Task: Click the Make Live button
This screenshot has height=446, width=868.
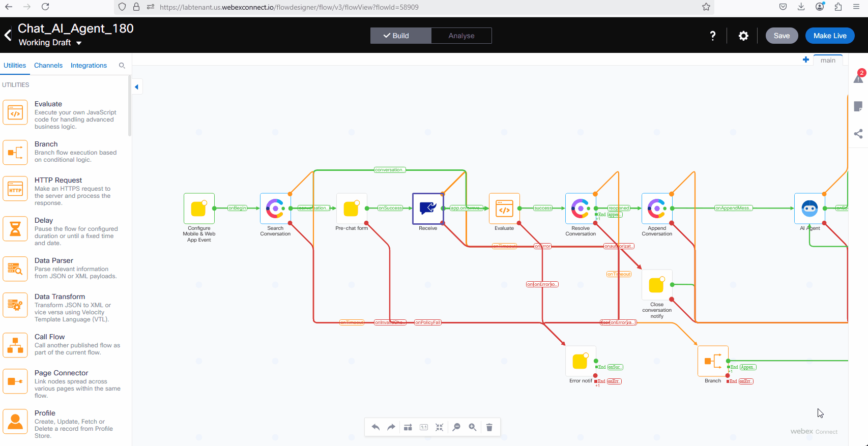Action: pos(829,36)
